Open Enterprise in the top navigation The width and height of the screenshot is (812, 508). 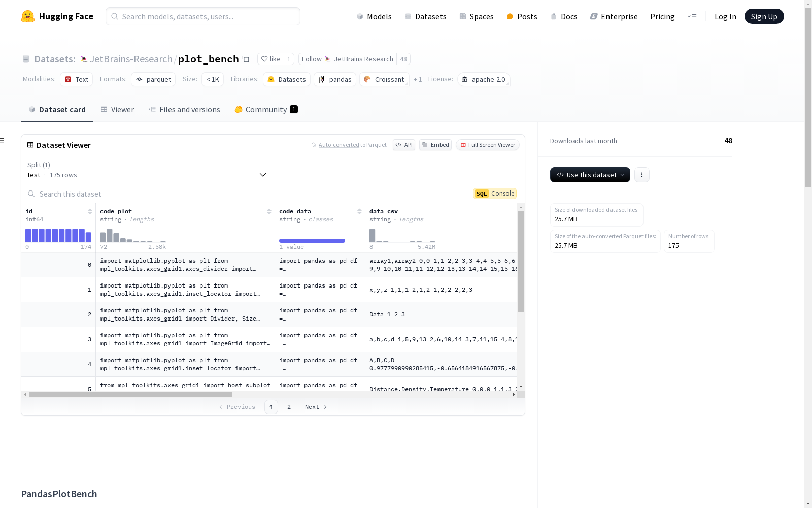tap(614, 16)
